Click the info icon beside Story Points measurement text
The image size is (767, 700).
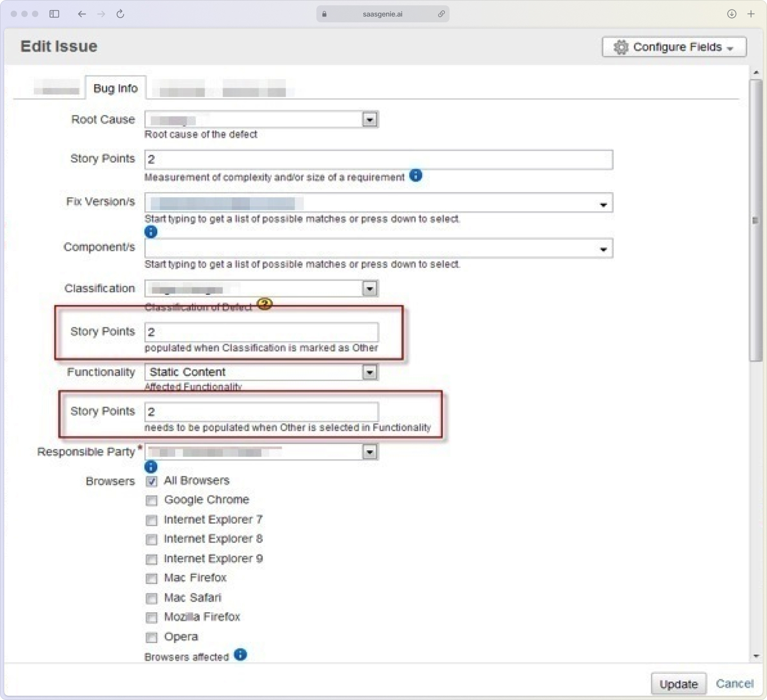click(x=416, y=175)
